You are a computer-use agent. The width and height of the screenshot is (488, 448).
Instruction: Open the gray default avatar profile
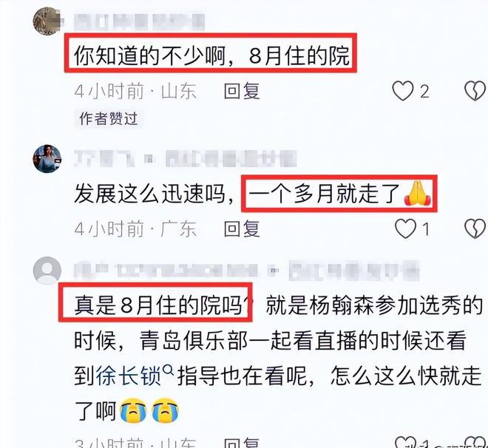click(x=47, y=271)
